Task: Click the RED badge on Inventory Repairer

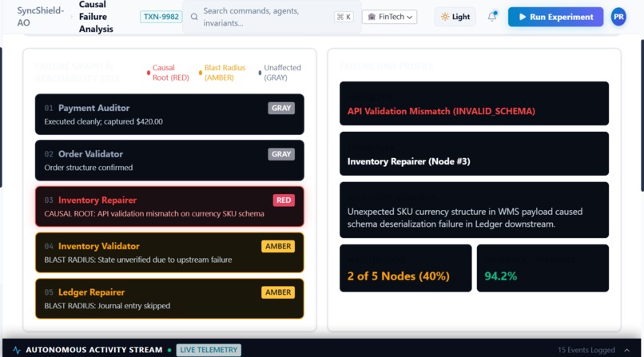Action: click(284, 200)
